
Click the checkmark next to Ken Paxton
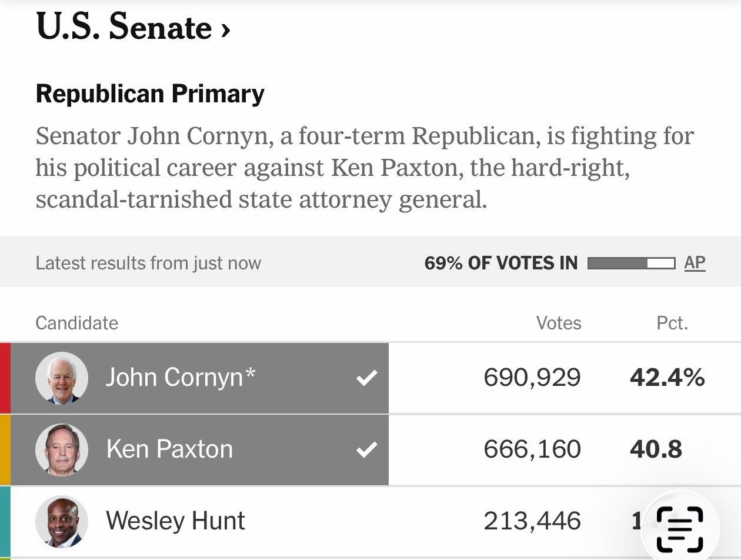point(367,451)
